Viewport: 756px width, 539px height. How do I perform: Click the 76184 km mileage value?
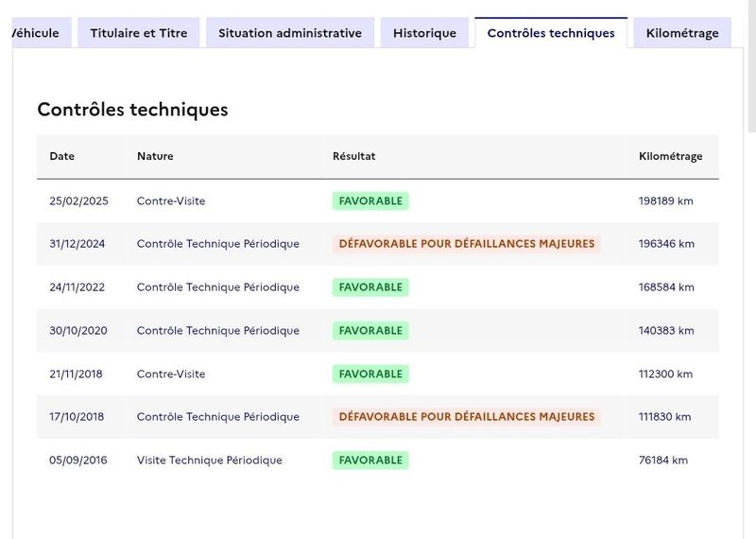coord(663,460)
